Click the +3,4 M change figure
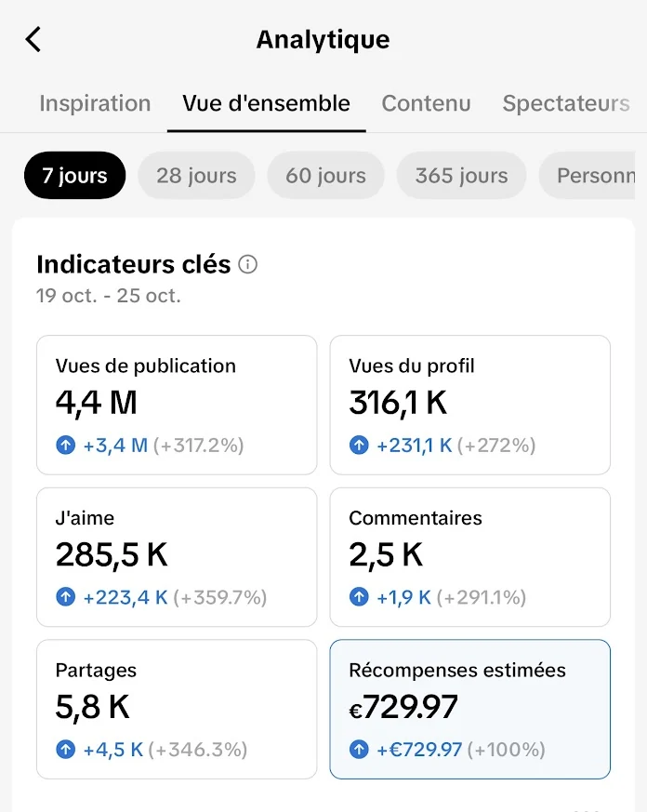 (115, 446)
